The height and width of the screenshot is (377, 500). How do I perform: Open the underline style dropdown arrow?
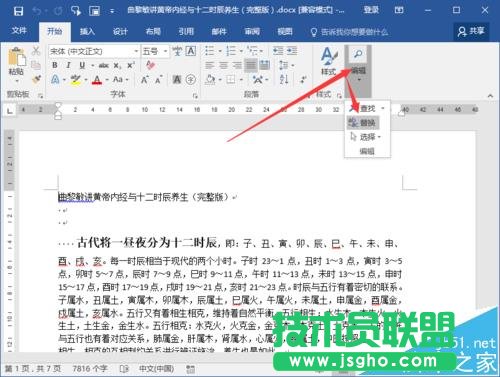point(92,65)
